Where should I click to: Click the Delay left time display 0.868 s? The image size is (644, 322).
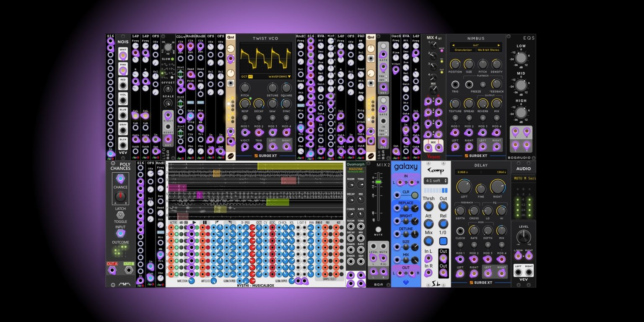point(463,171)
